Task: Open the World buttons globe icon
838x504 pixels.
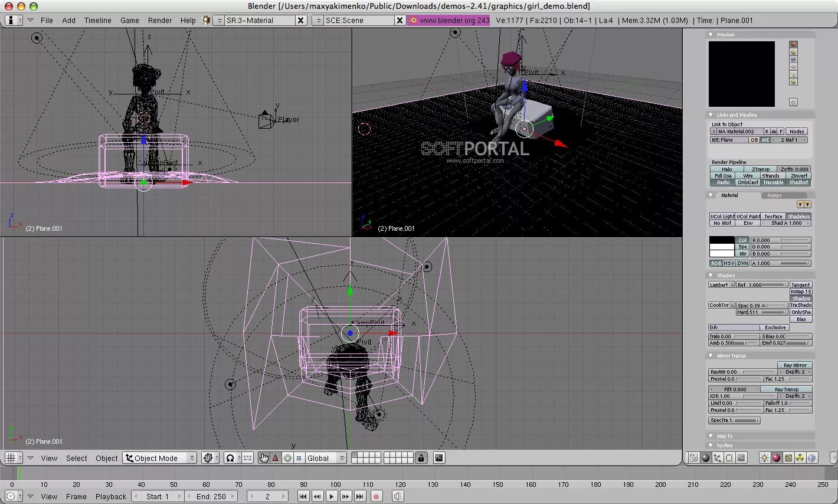Action: pos(812,458)
